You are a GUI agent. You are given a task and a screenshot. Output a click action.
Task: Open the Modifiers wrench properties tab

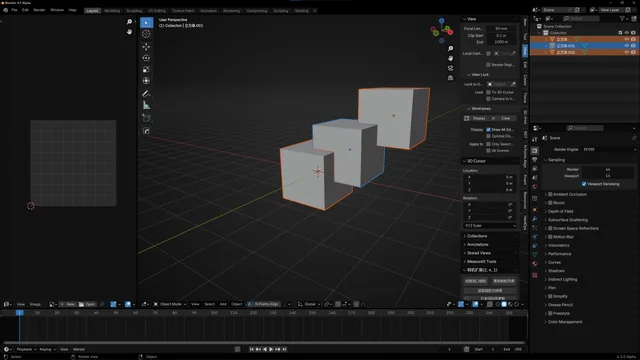tap(535, 219)
